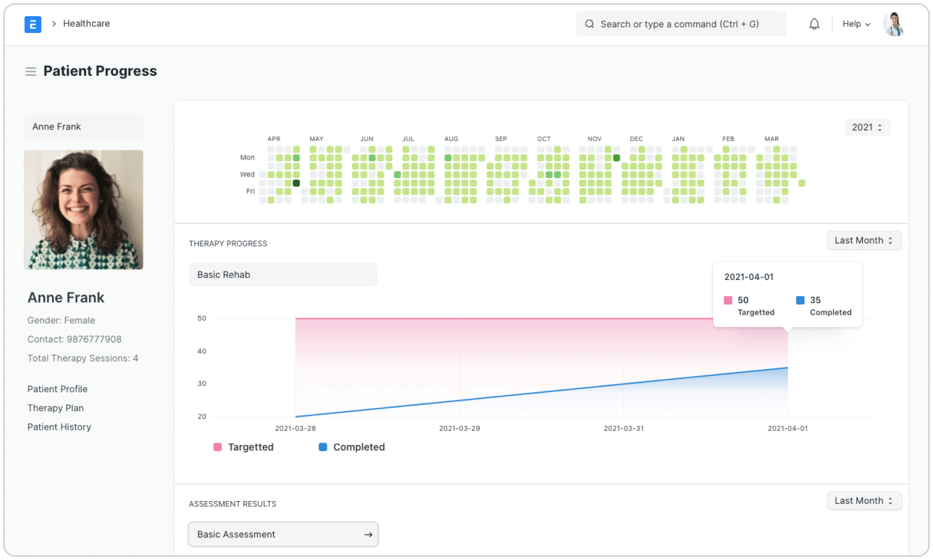Toggle the Completed legend series
The width and height of the screenshot is (933, 560).
(x=352, y=447)
